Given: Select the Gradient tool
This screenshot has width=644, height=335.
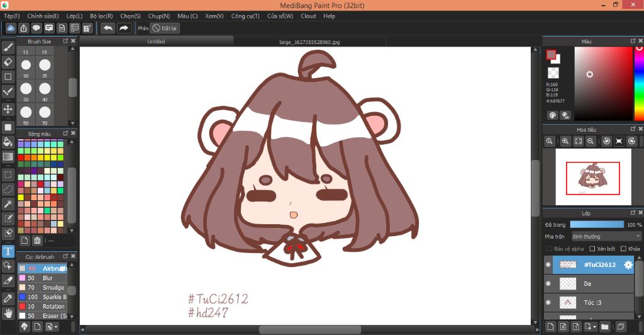Looking at the screenshot, I should 8,157.
